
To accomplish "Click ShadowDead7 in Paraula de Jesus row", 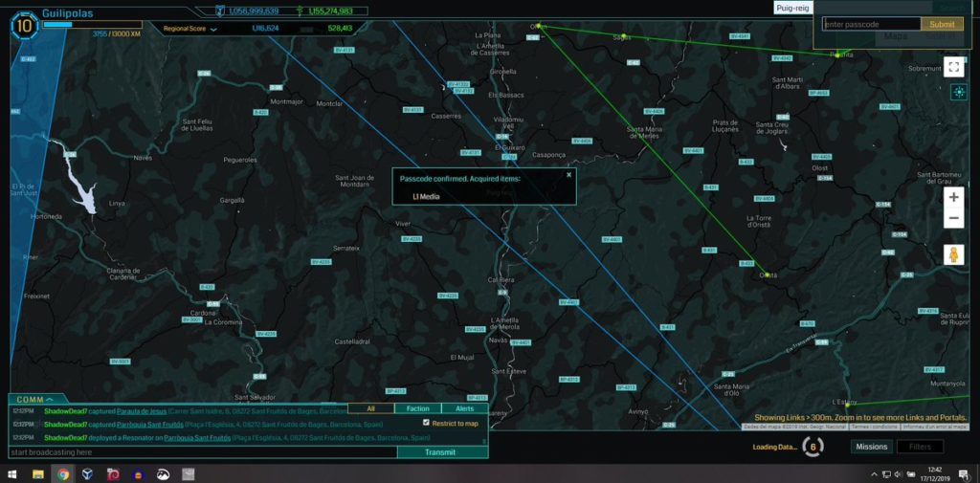I will (65, 411).
